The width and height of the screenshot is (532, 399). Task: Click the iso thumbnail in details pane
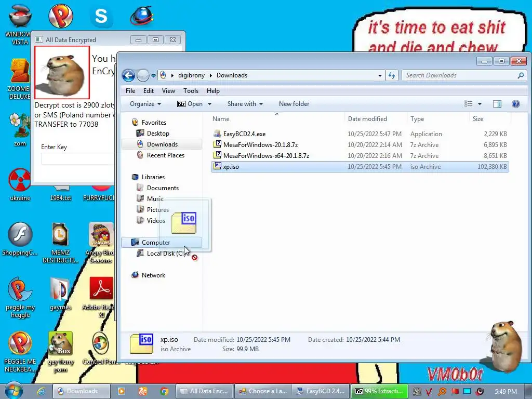[141, 344]
